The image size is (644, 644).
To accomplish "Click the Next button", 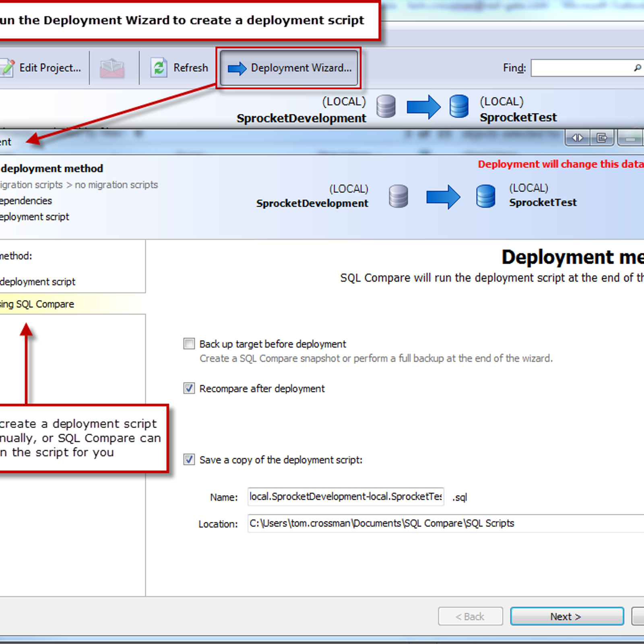I will pos(567,616).
